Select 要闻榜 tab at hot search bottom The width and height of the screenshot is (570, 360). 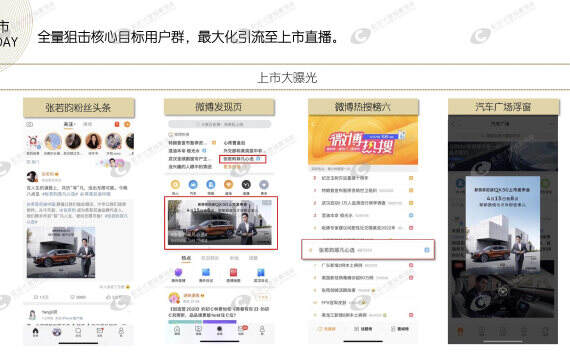[400, 329]
